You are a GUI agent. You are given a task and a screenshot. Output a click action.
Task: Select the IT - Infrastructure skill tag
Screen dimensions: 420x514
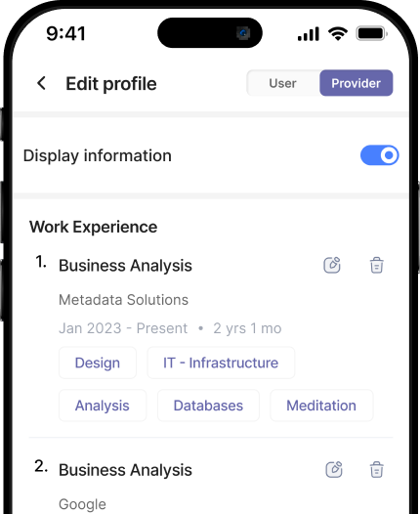click(221, 363)
